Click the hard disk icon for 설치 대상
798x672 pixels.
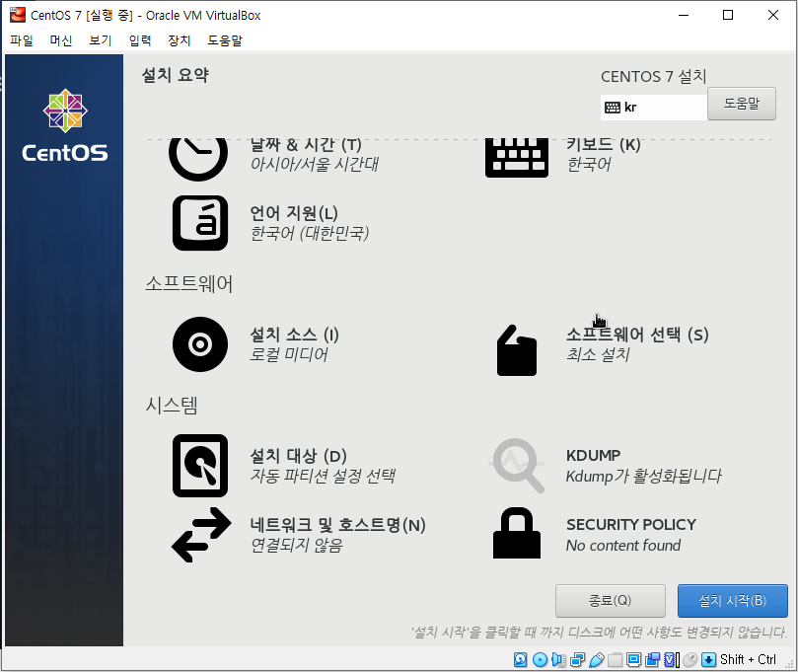pyautogui.click(x=200, y=466)
